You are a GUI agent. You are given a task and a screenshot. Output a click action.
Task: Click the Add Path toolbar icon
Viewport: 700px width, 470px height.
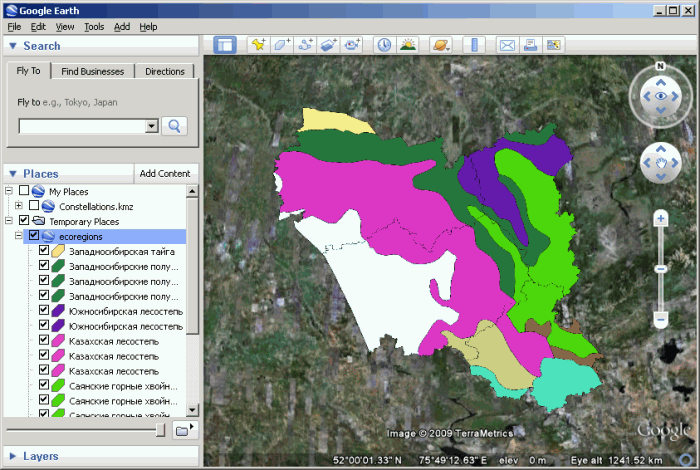pyautogui.click(x=305, y=45)
